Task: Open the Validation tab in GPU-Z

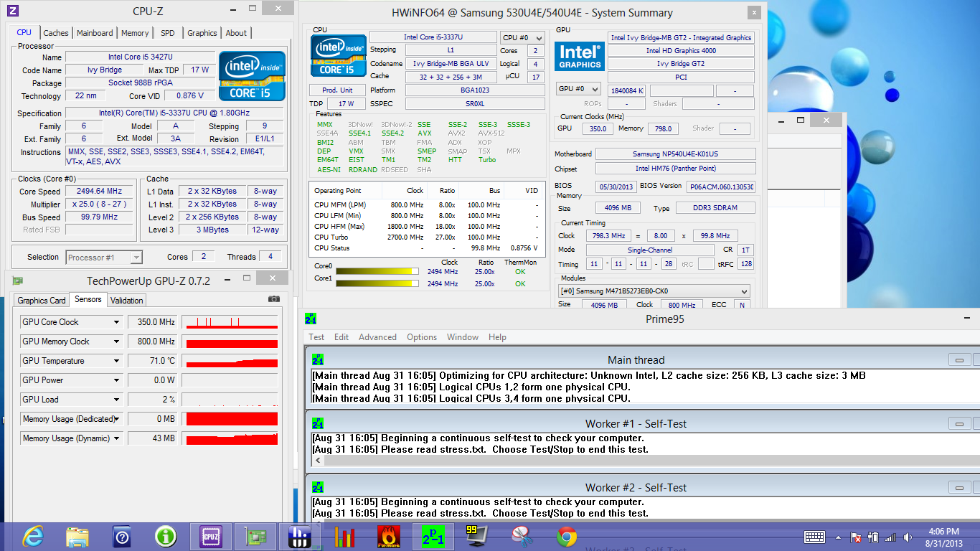Action: click(127, 301)
